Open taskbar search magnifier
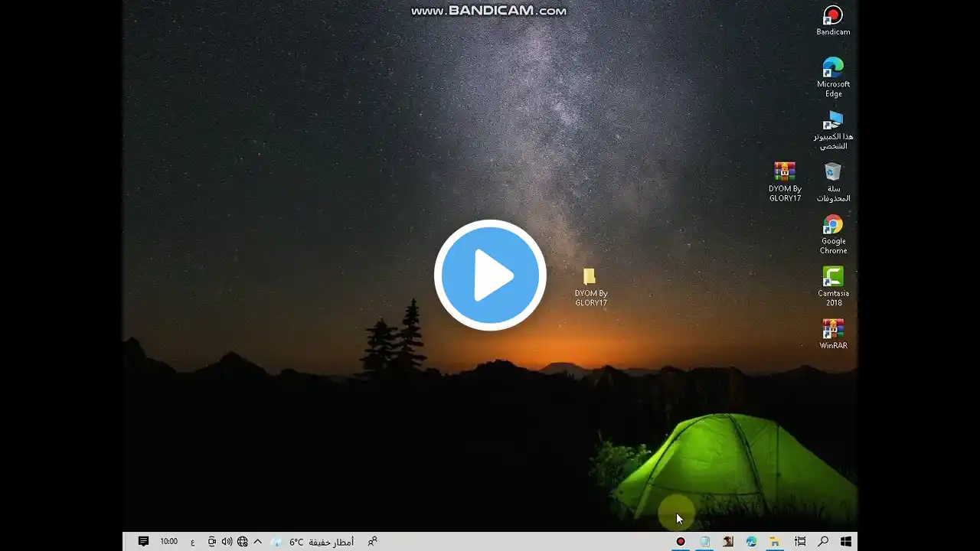 (823, 542)
